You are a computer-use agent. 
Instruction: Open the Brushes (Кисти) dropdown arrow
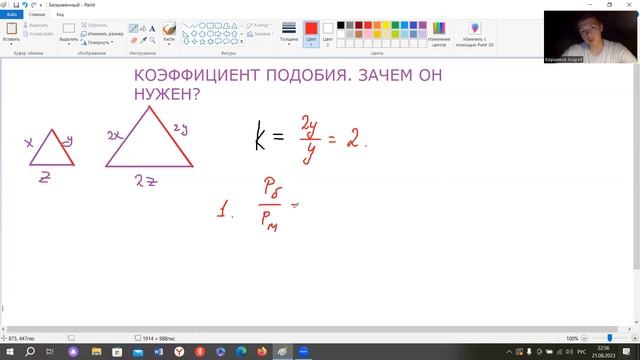click(x=169, y=44)
